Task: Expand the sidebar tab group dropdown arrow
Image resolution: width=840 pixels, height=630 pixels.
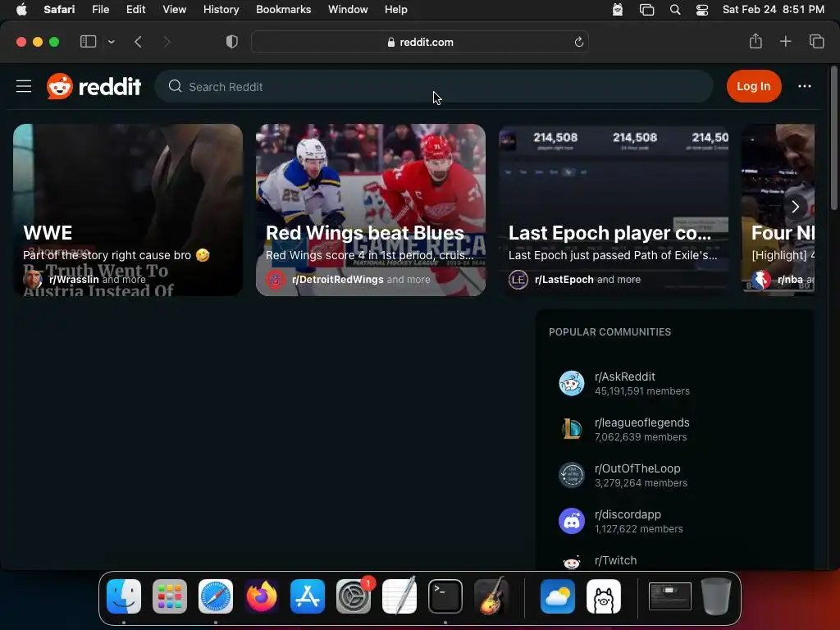Action: [111, 42]
